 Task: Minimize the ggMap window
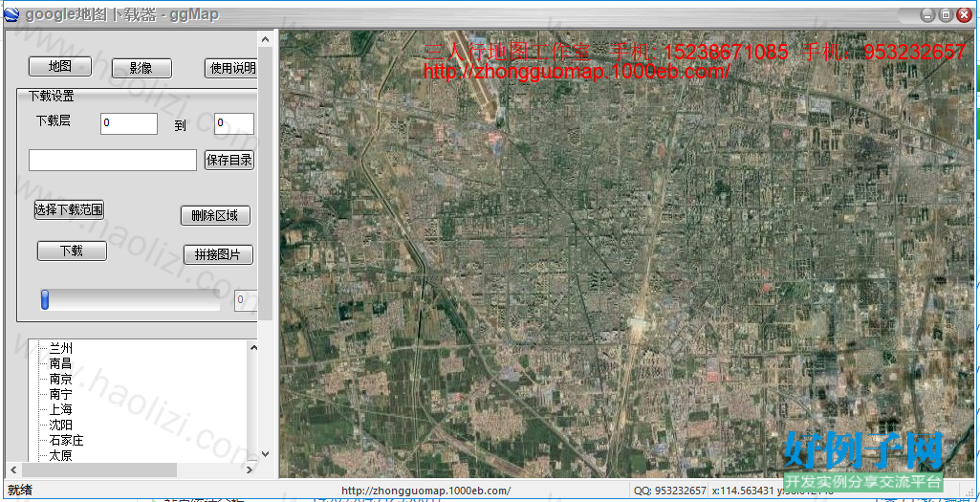tap(928, 15)
